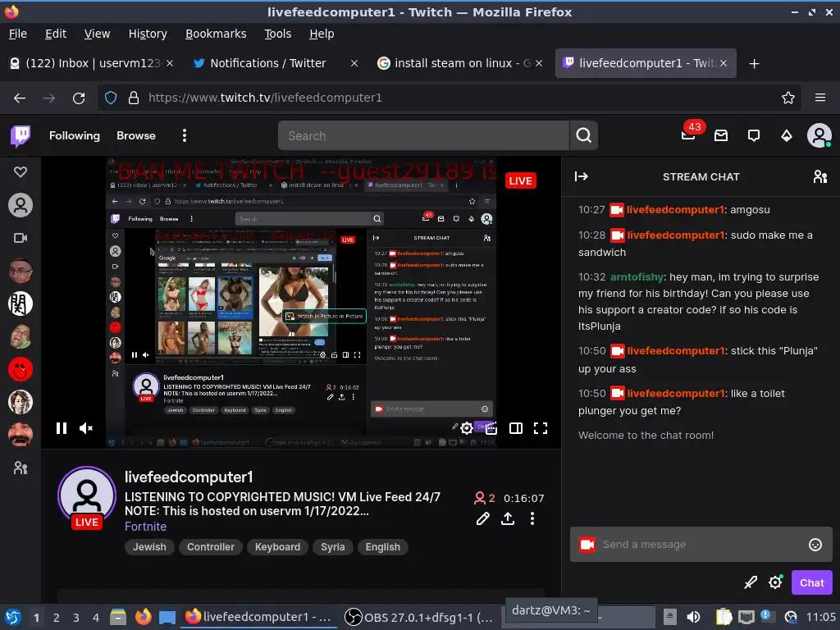Click the site padlock icon
Image resolution: width=840 pixels, height=630 pixels.
tap(134, 98)
